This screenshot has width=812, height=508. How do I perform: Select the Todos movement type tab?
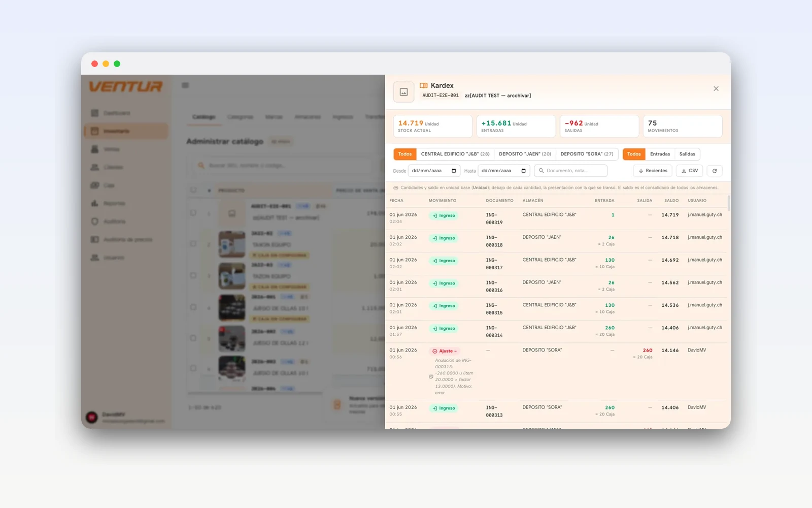634,154
